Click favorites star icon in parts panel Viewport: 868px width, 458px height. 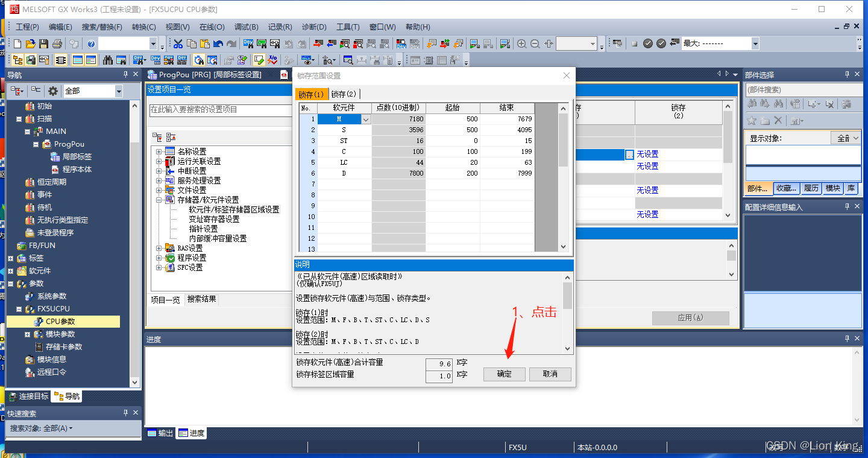752,121
